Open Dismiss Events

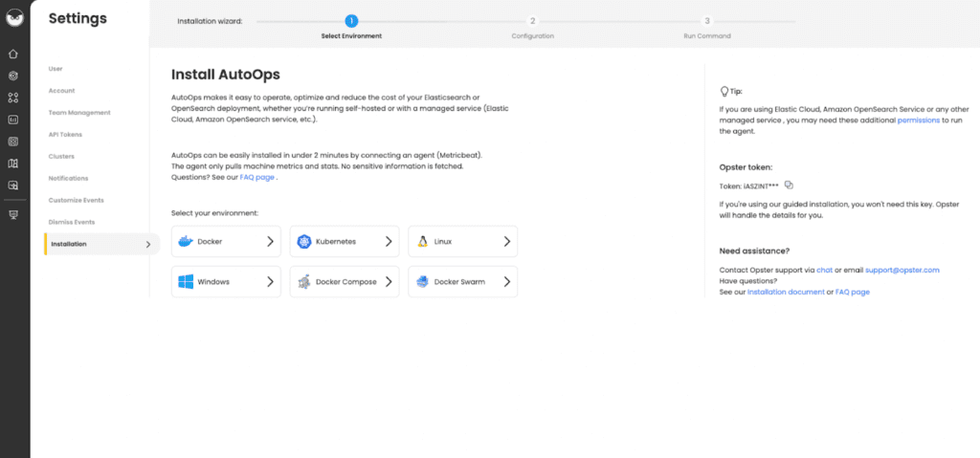[71, 222]
